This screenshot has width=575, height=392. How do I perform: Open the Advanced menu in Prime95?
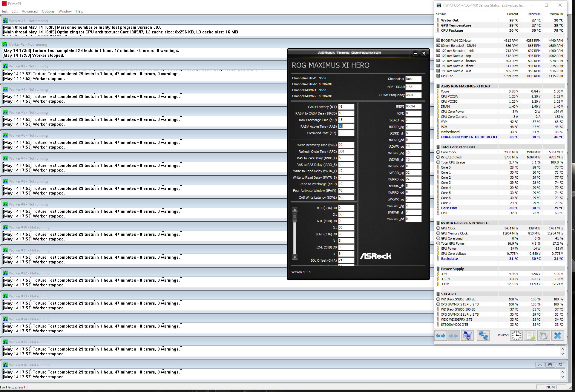click(x=30, y=11)
